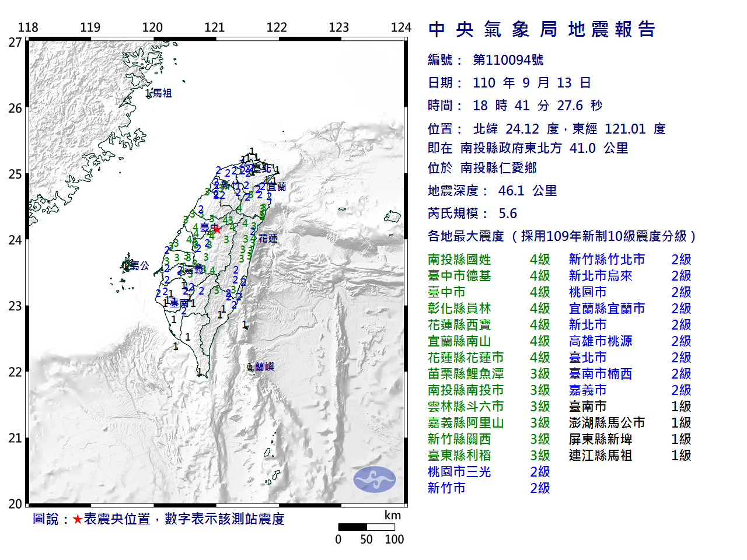Click the line 即在 南投縣政府東北方 41.0 公里

[528, 148]
